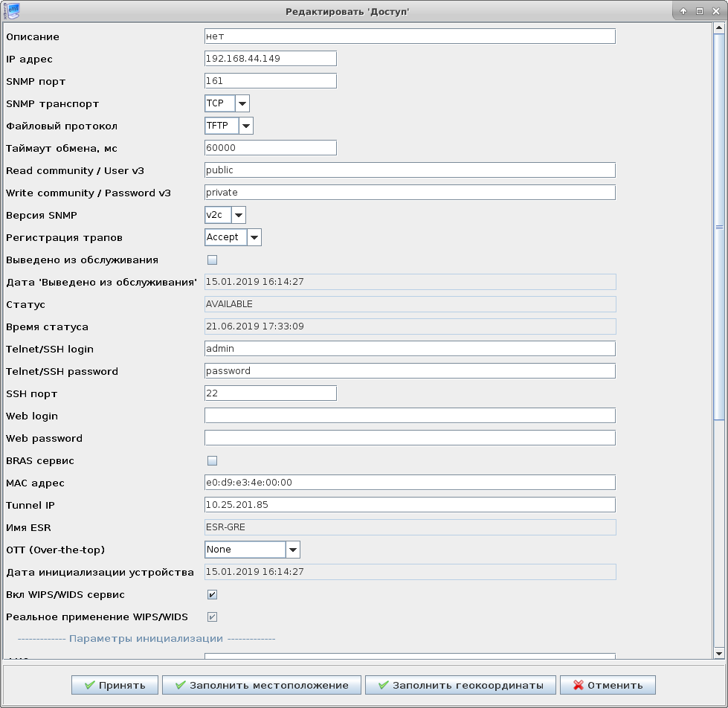The height and width of the screenshot is (708, 728).
Task: Disable the Вкл WIPS/WIDS сервис checkbox
Action: pos(212,595)
